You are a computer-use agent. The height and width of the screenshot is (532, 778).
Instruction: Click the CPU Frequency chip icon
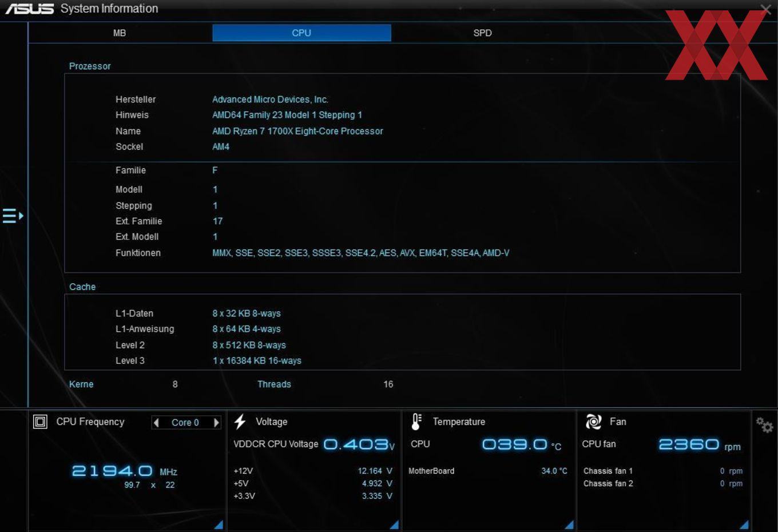40,422
